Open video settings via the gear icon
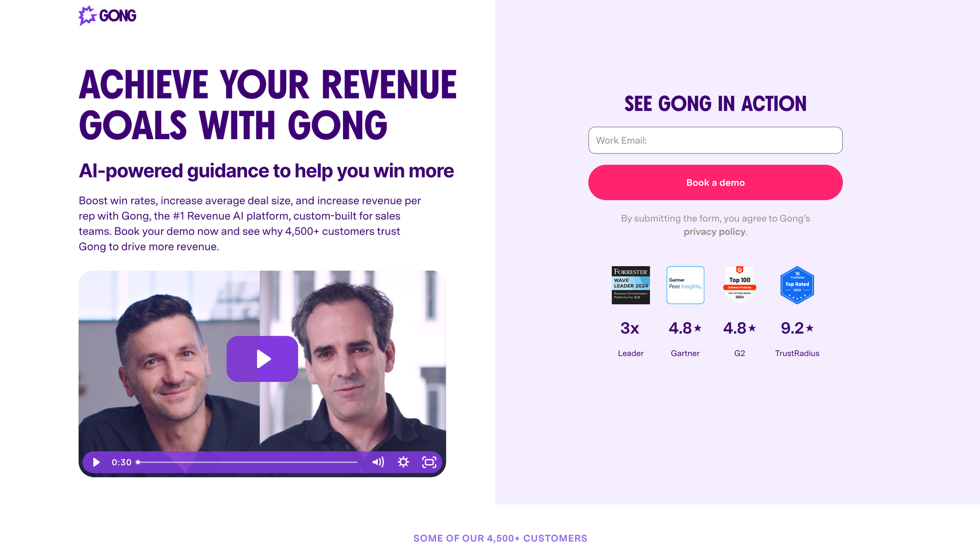 point(403,462)
